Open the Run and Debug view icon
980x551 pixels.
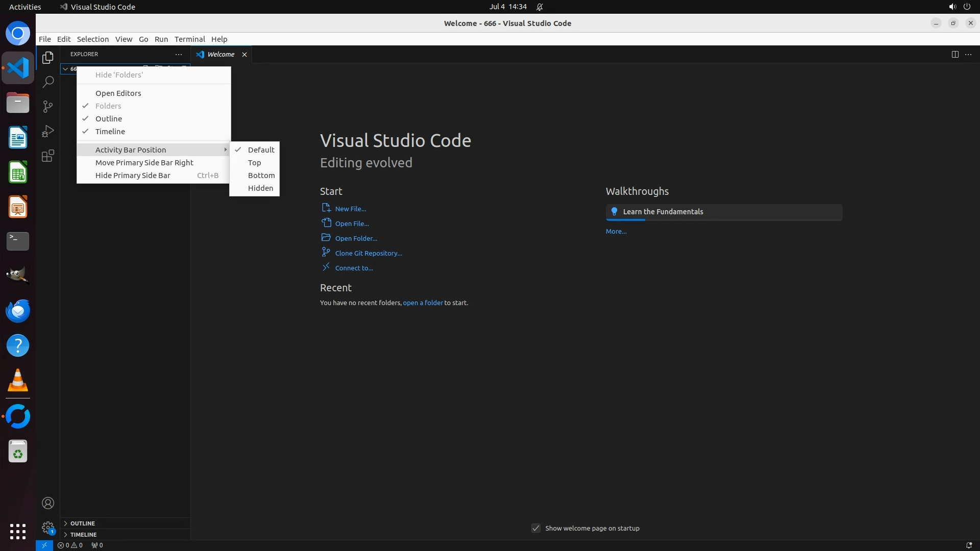point(48,131)
